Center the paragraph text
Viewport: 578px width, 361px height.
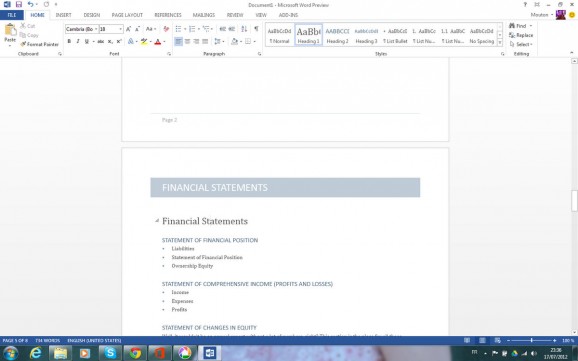[187, 41]
